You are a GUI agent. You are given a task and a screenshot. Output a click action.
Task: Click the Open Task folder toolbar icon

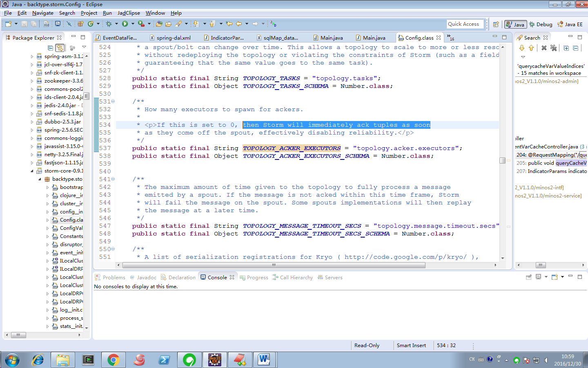168,24
